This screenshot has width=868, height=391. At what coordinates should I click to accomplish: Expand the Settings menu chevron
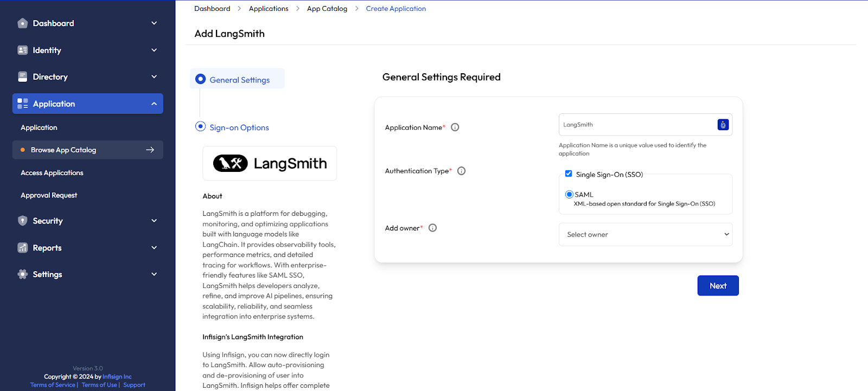click(x=154, y=274)
